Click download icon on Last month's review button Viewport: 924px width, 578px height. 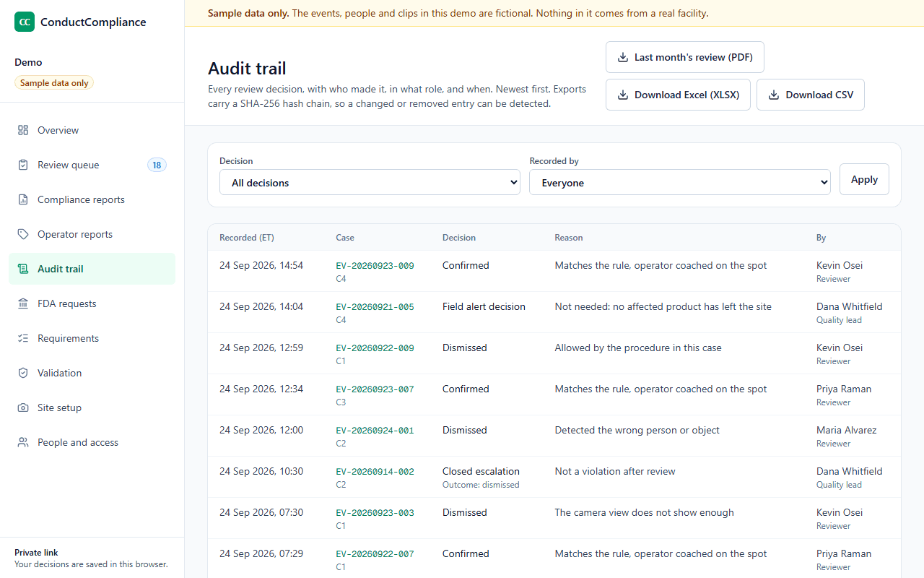(x=623, y=57)
